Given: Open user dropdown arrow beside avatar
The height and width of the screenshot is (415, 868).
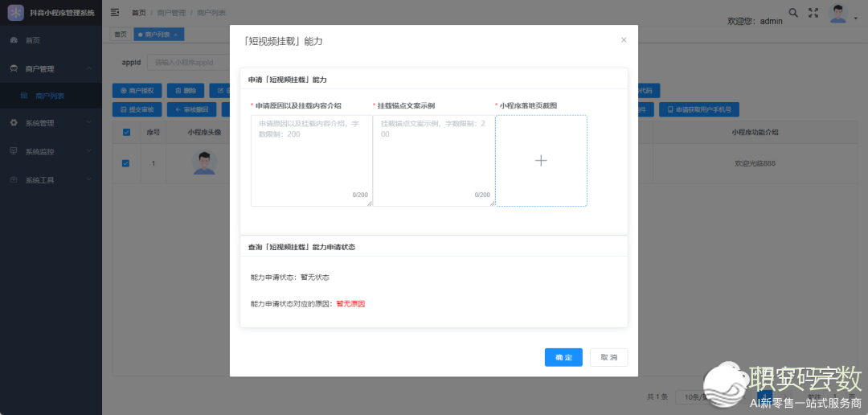Looking at the screenshot, I should point(856,20).
